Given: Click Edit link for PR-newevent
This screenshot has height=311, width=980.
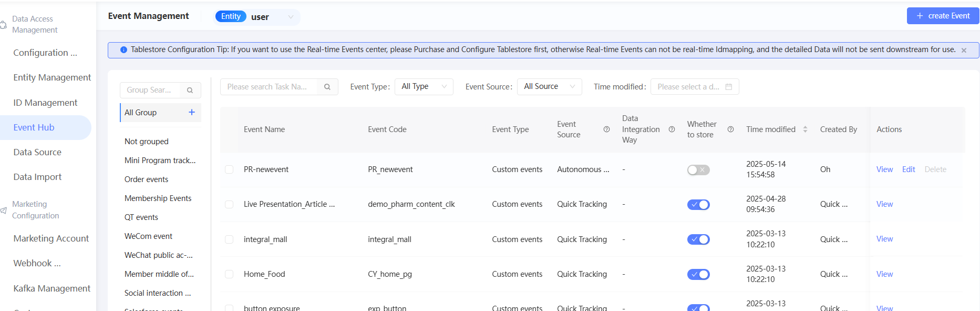Looking at the screenshot, I should click(909, 169).
